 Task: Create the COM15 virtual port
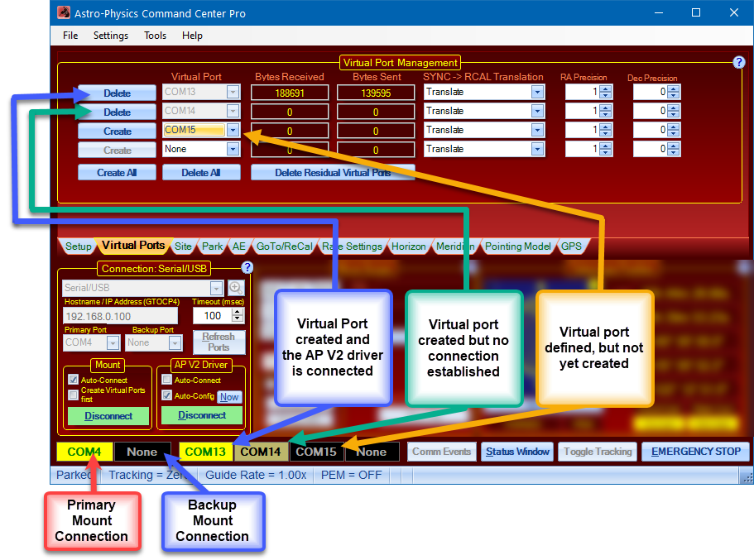pos(117,131)
